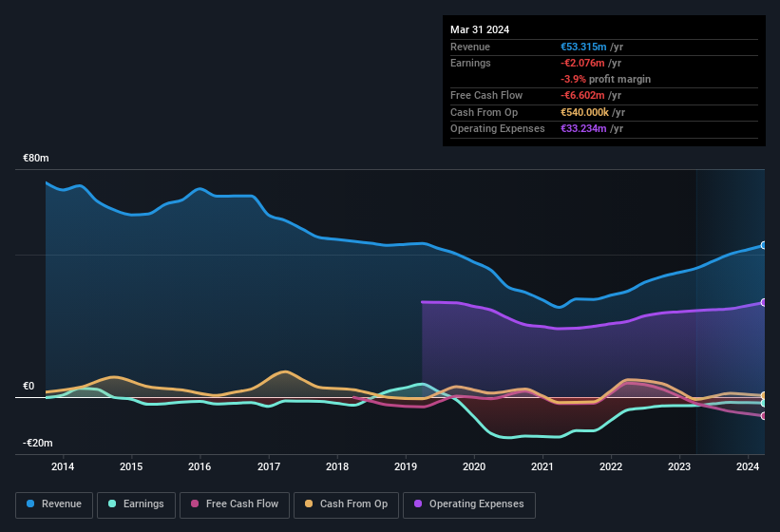Click the -3.9% profit margin text
This screenshot has height=532, width=780.
click(x=605, y=79)
